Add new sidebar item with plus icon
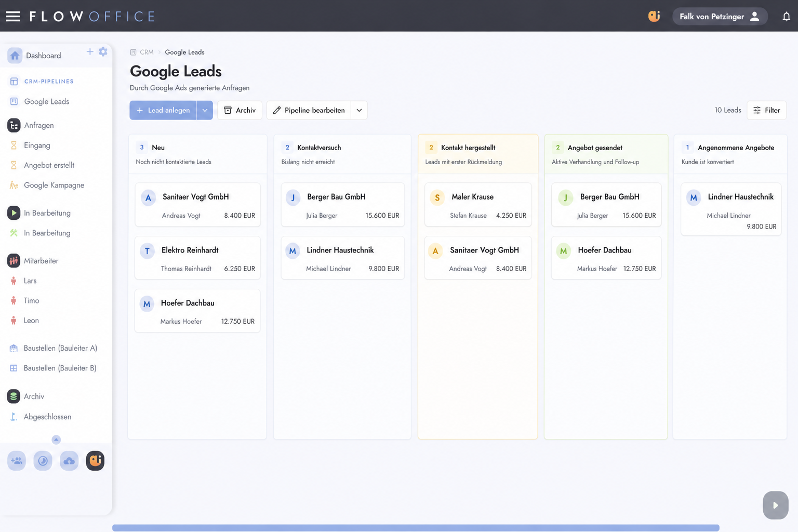The width and height of the screenshot is (798, 532). pos(90,51)
